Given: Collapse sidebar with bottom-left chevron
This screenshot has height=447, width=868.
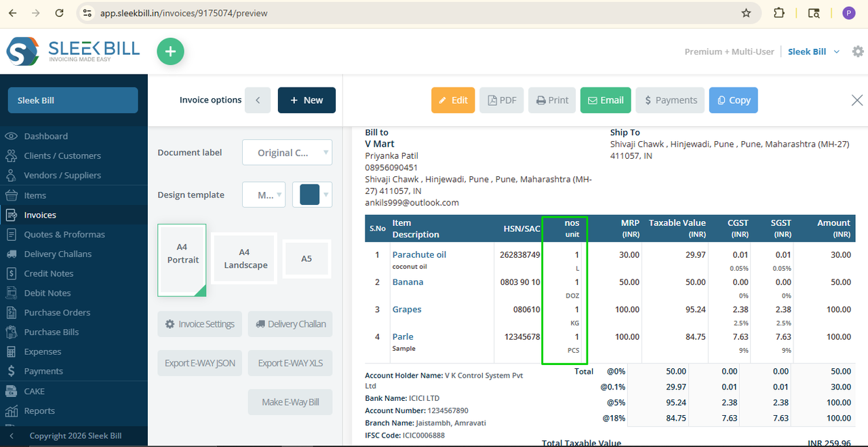Looking at the screenshot, I should [11, 436].
